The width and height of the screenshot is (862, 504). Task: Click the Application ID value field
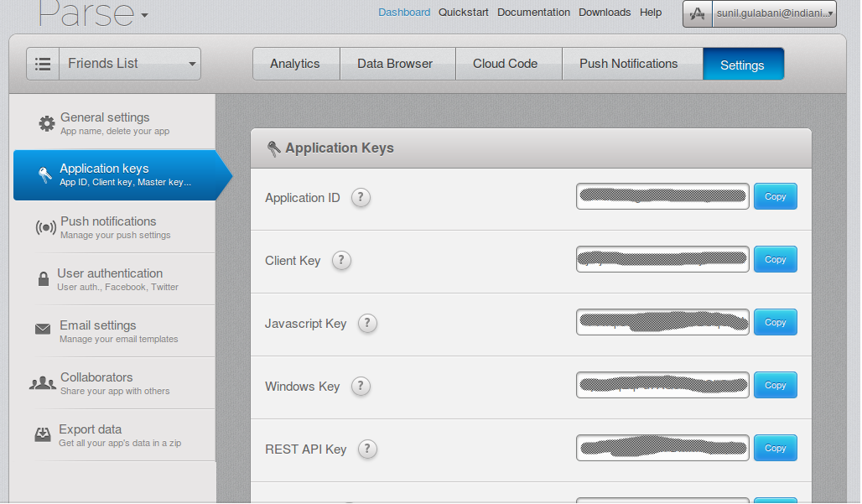tap(662, 196)
